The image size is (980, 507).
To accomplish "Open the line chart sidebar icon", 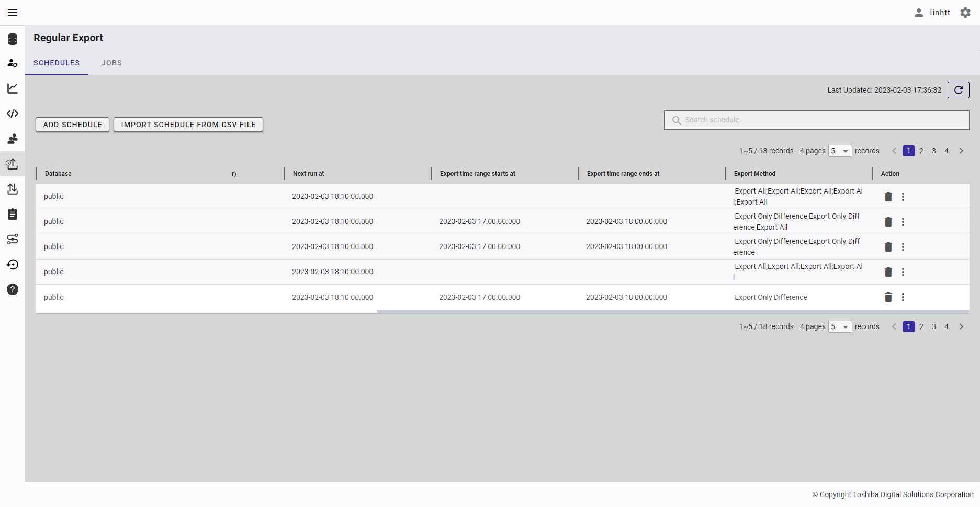I will tap(13, 88).
